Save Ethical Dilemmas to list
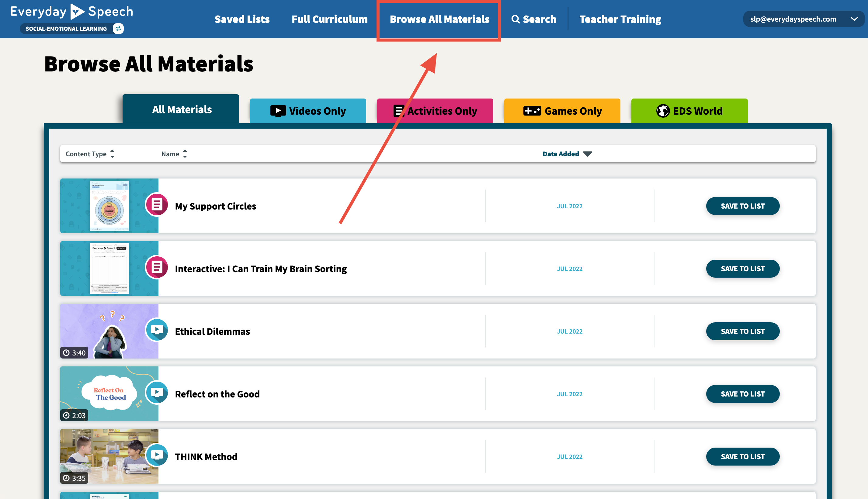This screenshot has height=499, width=868. coord(743,331)
